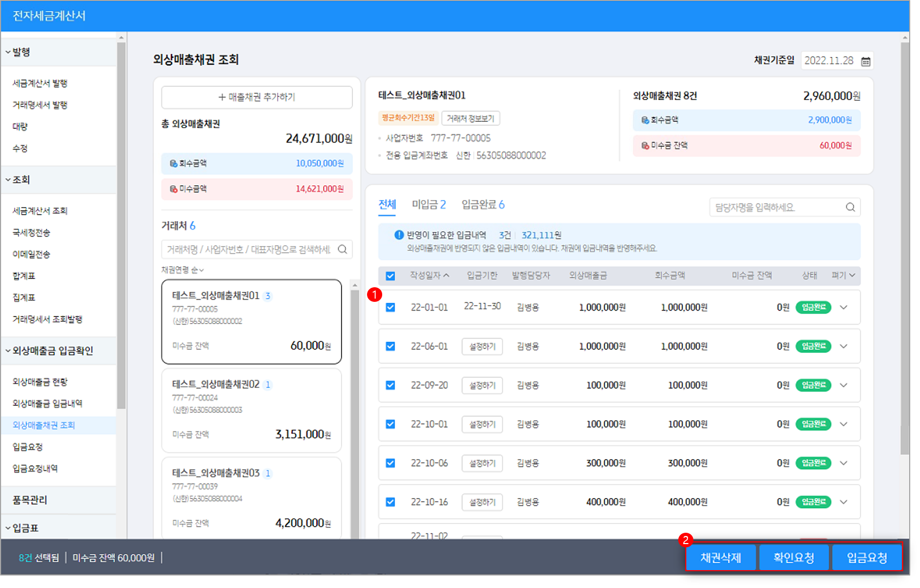Click the search icon in 거래처 search box
The image size is (920, 588).
click(x=343, y=249)
